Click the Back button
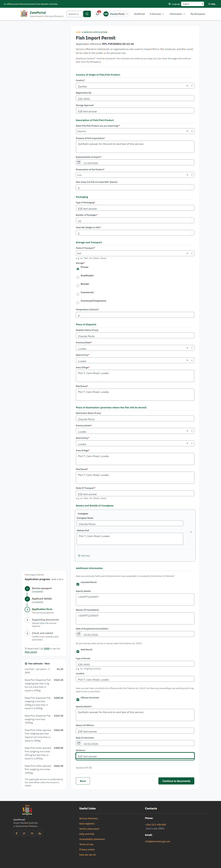The width and height of the screenshot is (221, 868). click(83, 781)
